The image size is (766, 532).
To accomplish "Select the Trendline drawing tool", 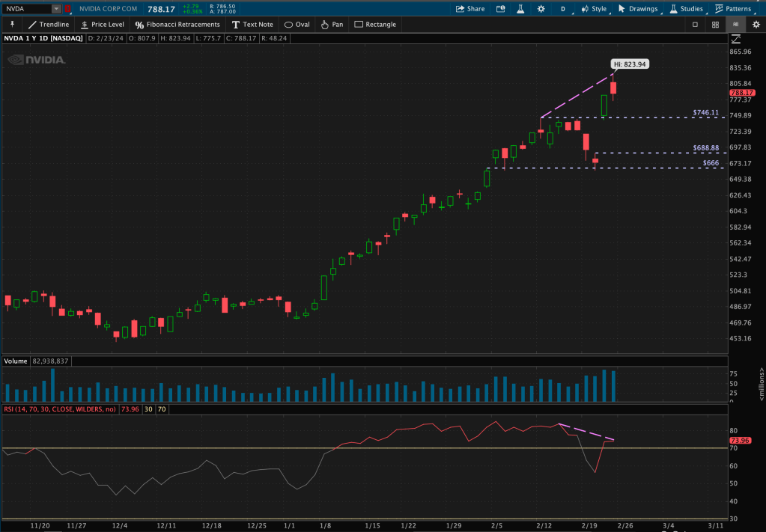I will coord(49,24).
